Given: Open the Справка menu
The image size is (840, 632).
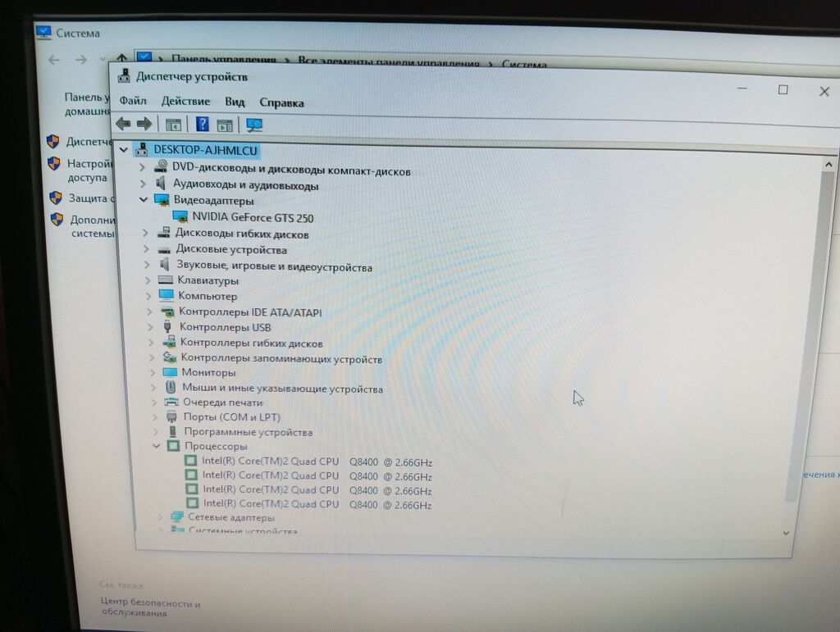Looking at the screenshot, I should tap(281, 102).
